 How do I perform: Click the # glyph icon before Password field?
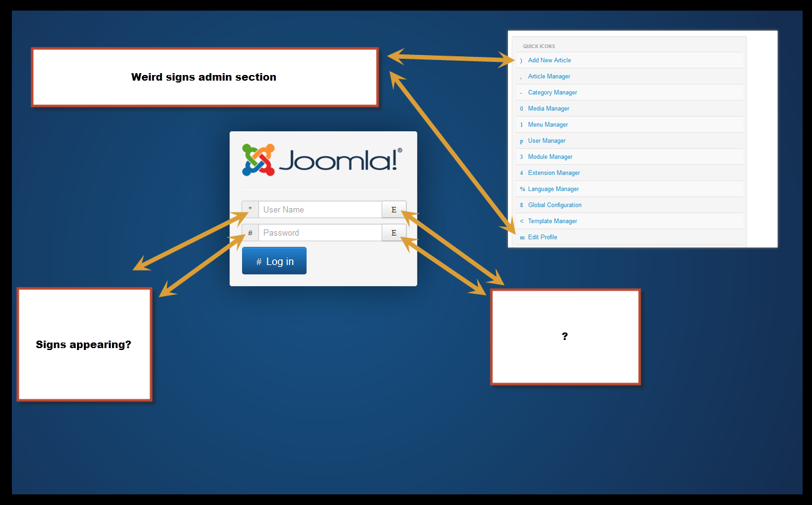tap(250, 232)
